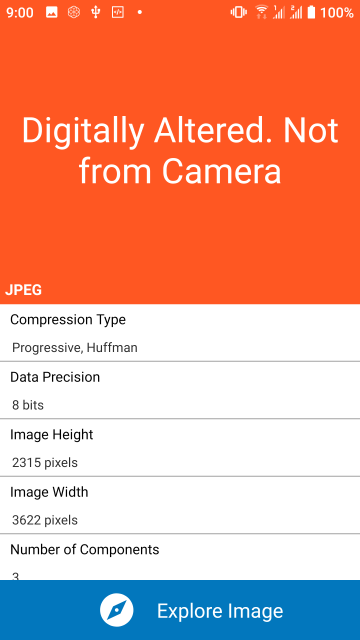Screen dimensions: 360x640
Task: Tap the Wi-Fi signal icon
Action: click(262, 13)
